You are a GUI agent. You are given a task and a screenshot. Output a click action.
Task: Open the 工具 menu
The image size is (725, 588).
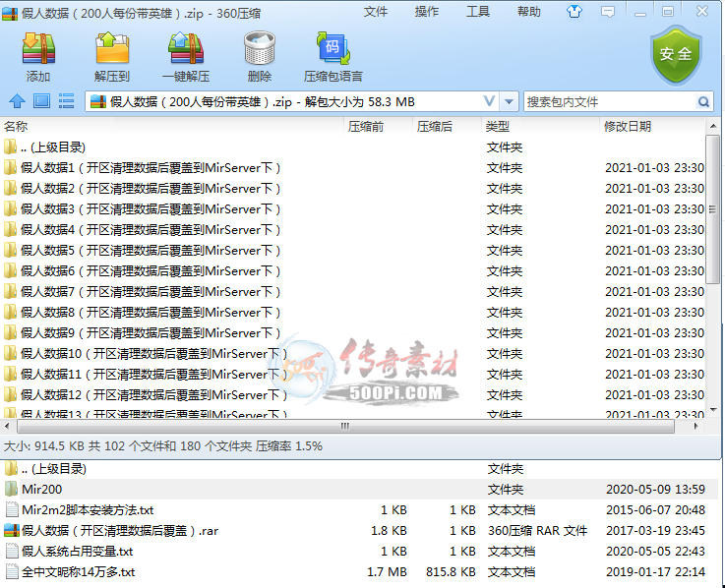coord(478,12)
